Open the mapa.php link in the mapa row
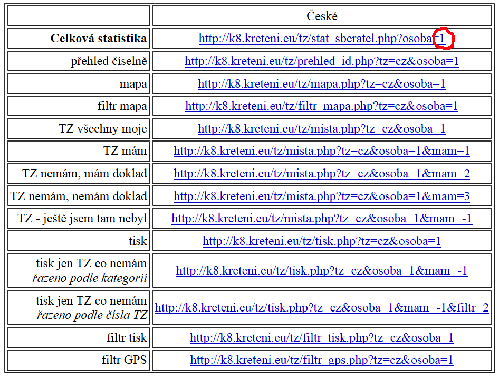 (322, 84)
